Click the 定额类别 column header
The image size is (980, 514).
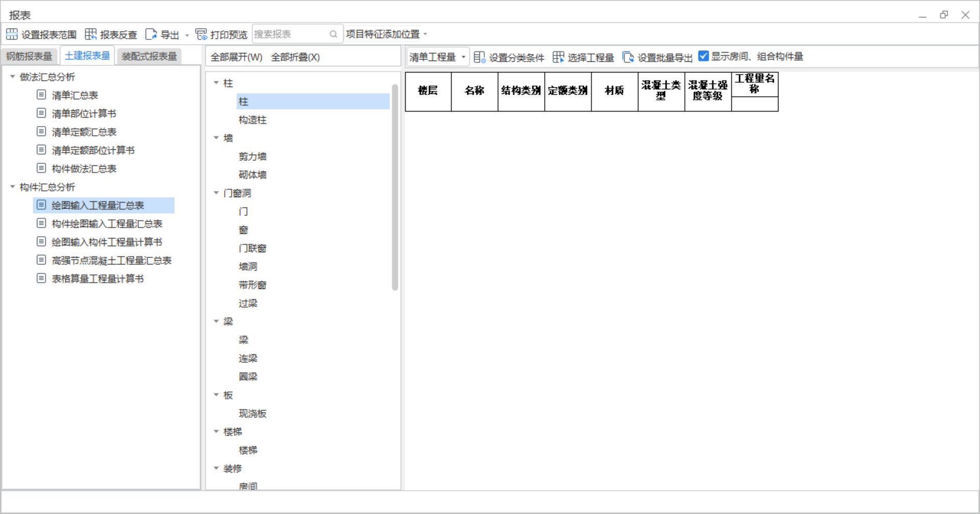click(568, 91)
